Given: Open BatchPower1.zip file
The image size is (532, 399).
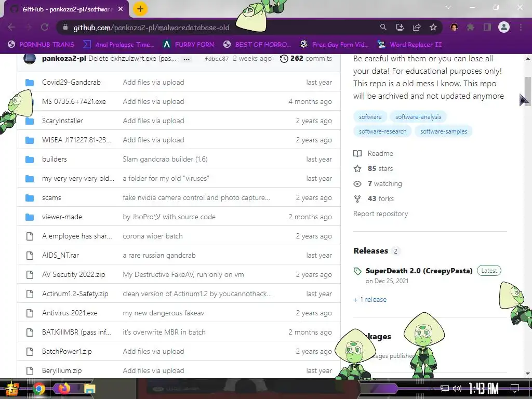Looking at the screenshot, I should click(67, 352).
